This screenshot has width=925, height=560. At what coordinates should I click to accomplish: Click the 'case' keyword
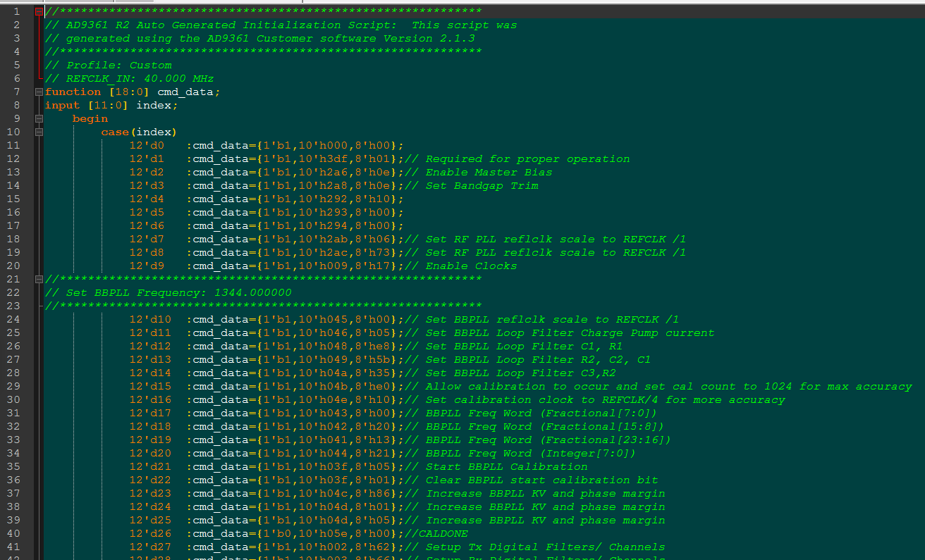click(x=116, y=132)
